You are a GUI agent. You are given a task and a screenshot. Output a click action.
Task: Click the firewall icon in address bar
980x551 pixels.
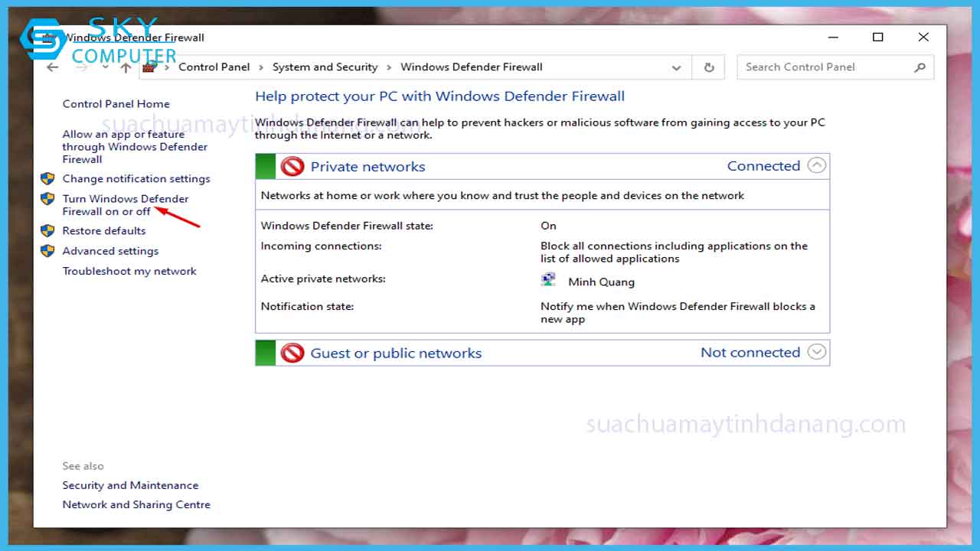point(149,67)
